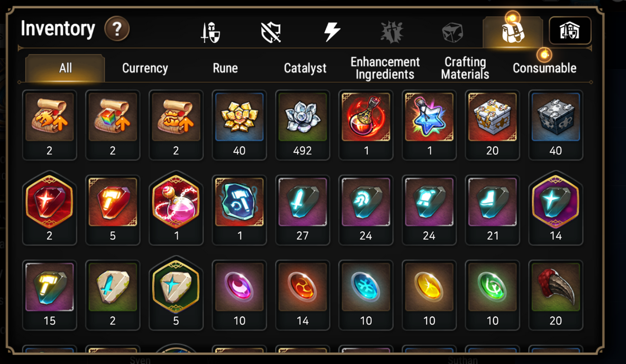Open the Inventory help question mark
The height and width of the screenshot is (364, 626).
pyautogui.click(x=117, y=29)
